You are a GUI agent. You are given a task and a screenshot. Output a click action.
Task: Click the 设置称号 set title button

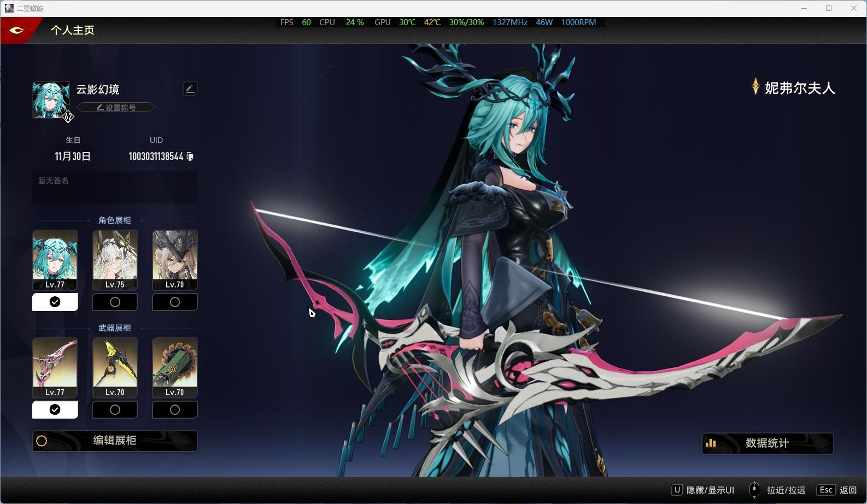click(116, 108)
